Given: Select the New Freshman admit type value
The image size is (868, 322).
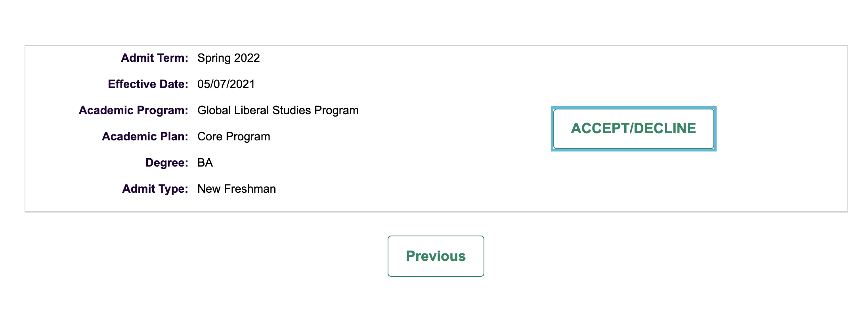Looking at the screenshot, I should (236, 189).
